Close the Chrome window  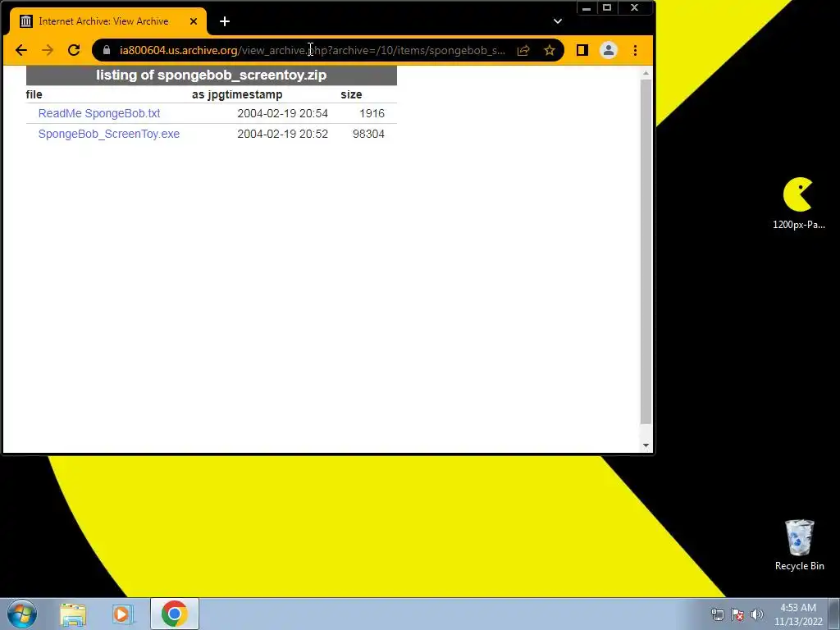[635, 8]
